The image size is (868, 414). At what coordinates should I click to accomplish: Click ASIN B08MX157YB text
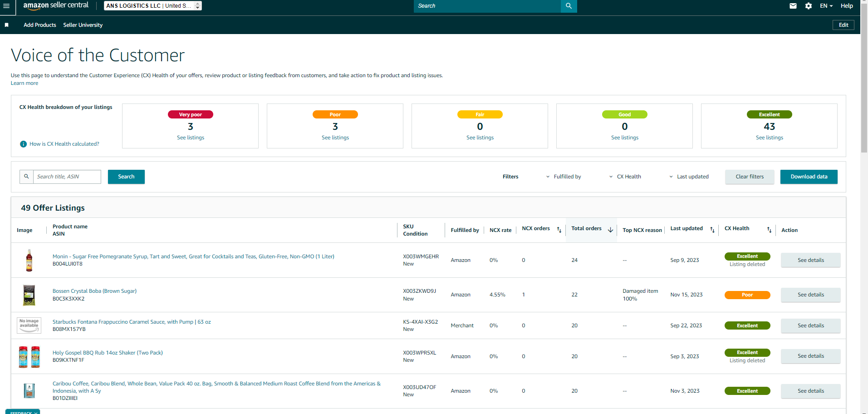(x=69, y=329)
